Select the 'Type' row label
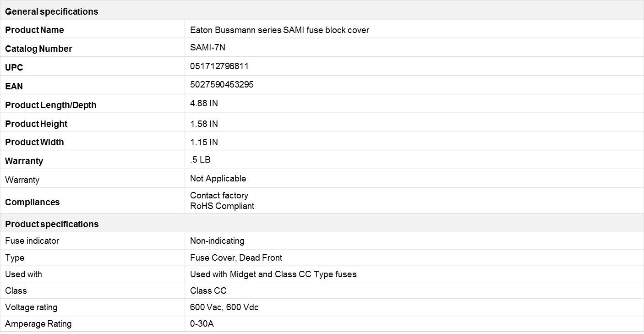The width and height of the screenshot is (644, 334). point(15,258)
